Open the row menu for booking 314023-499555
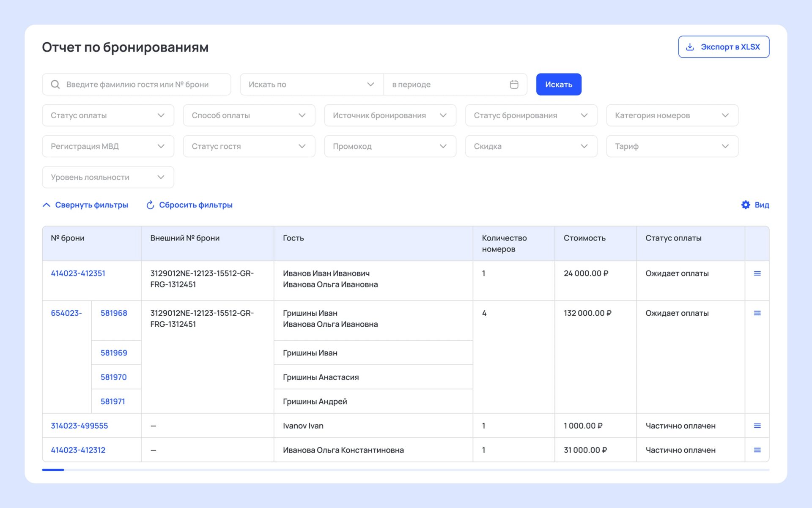Screen dimensions: 812x508 coord(757,426)
